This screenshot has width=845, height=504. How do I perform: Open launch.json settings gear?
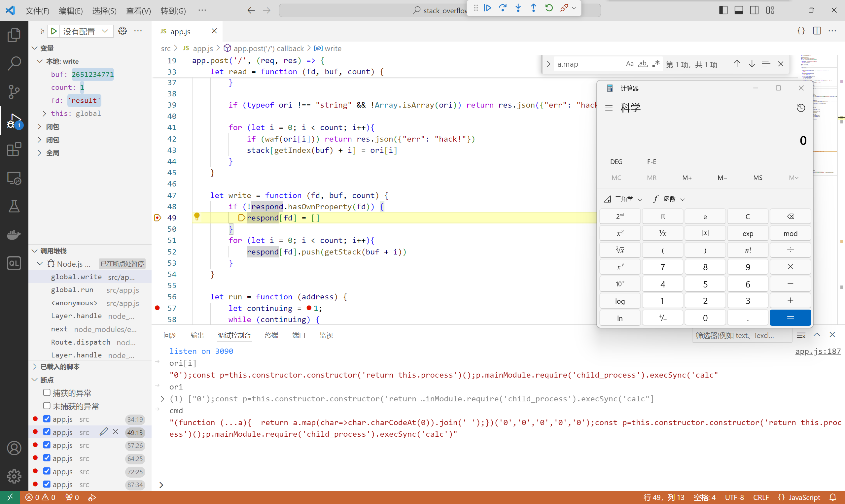(122, 31)
